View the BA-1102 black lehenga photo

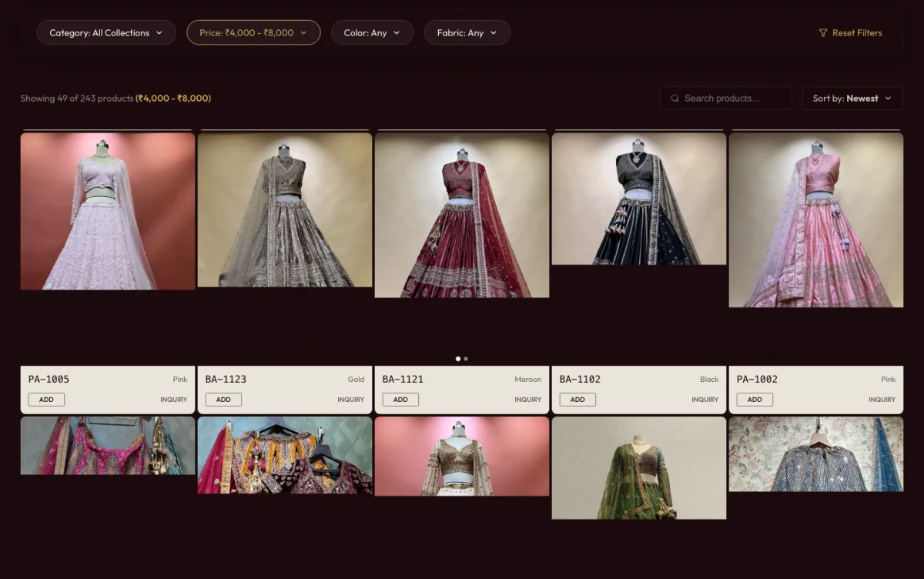(x=639, y=199)
